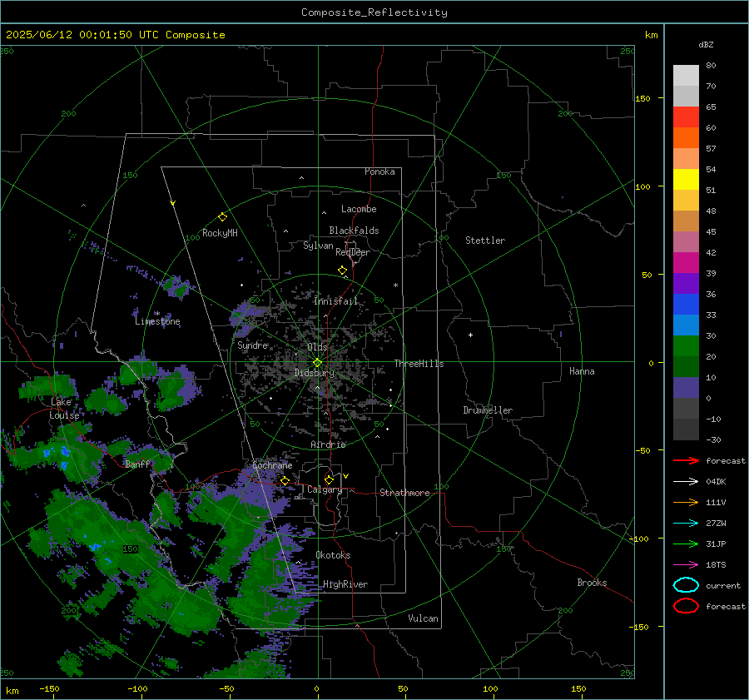Click the bright green swatch in dBZ scale
This screenshot has height=700, width=749.
coord(686,346)
